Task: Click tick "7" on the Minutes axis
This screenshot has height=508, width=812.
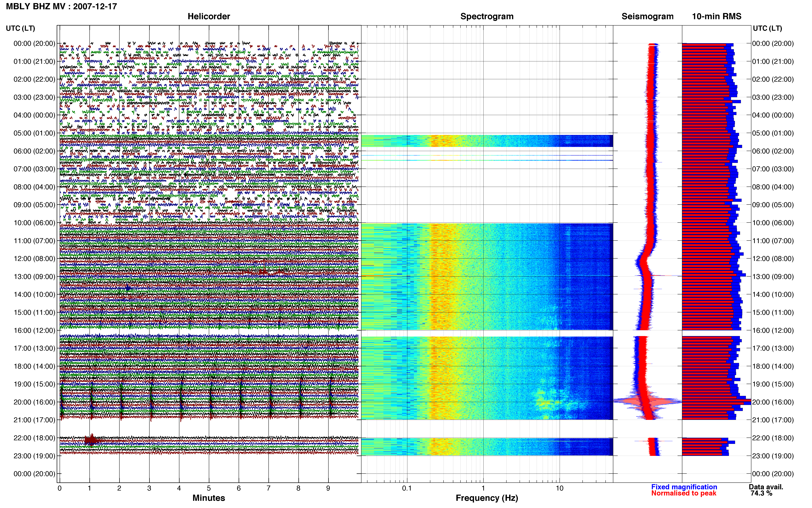Action: tap(269, 488)
